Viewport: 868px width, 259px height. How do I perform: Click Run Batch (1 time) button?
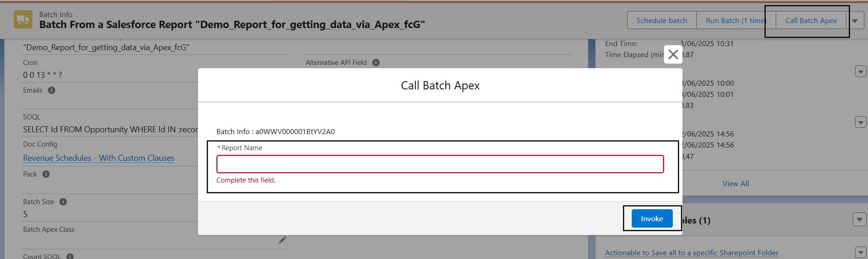point(736,20)
